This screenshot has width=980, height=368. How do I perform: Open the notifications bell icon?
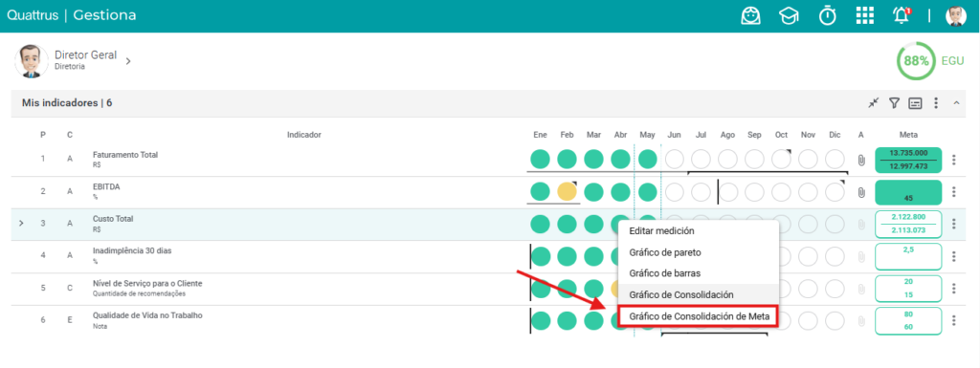901,15
